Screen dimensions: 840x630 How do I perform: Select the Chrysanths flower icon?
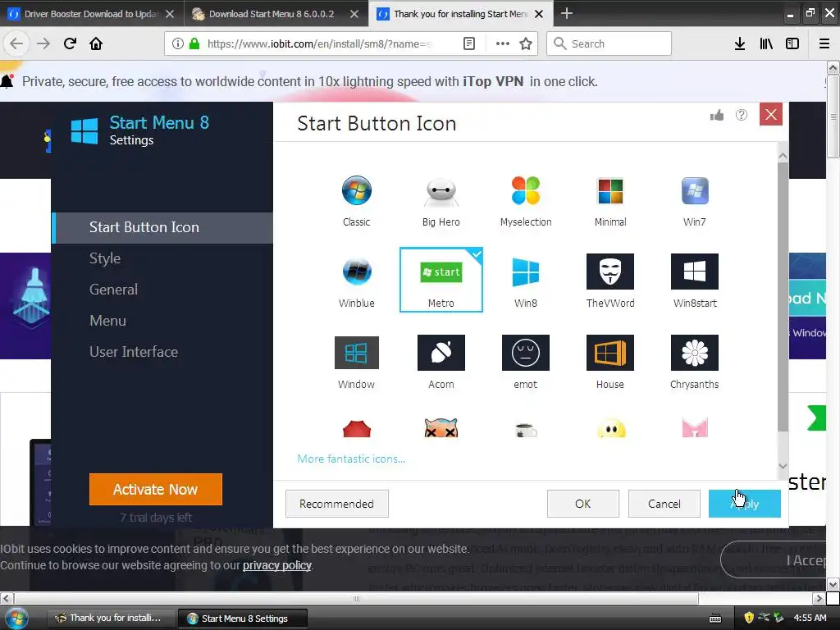click(694, 363)
